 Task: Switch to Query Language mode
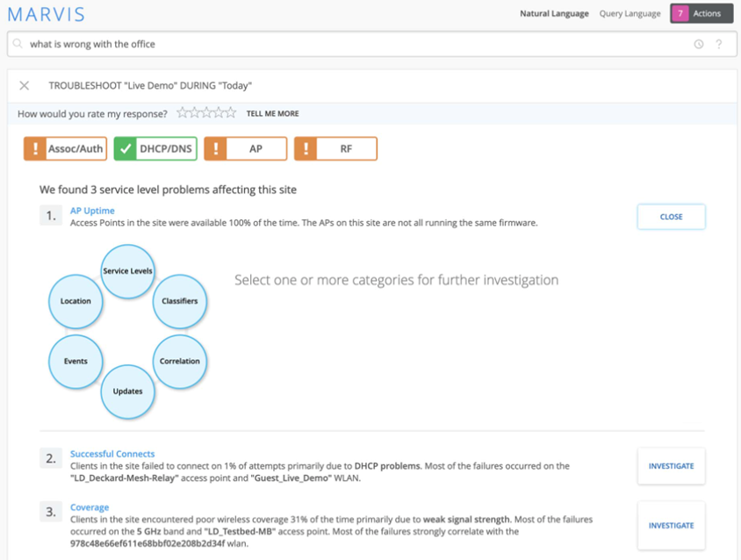click(629, 13)
